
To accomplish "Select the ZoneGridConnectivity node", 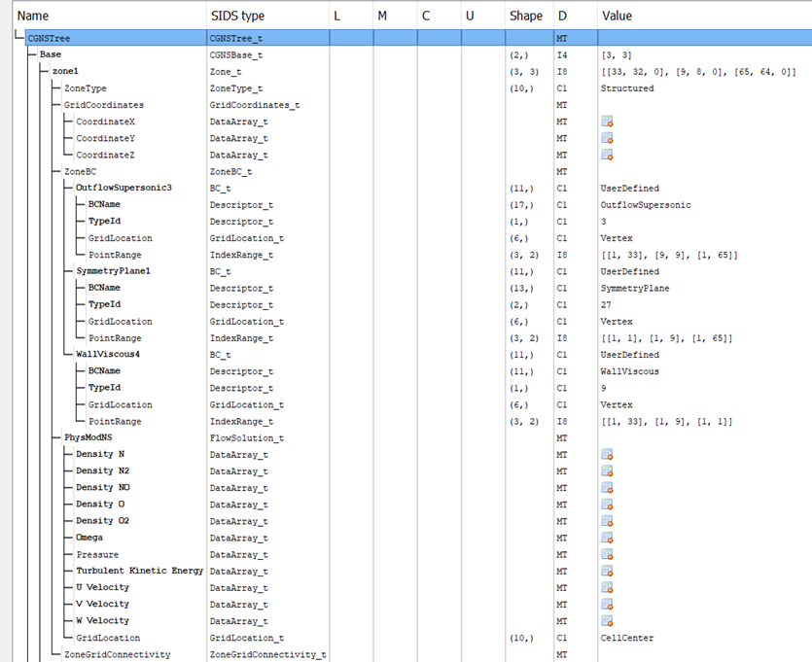I will point(117,654).
